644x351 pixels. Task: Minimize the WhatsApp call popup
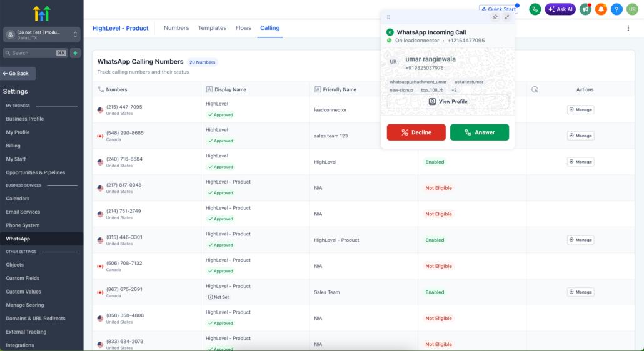click(506, 17)
